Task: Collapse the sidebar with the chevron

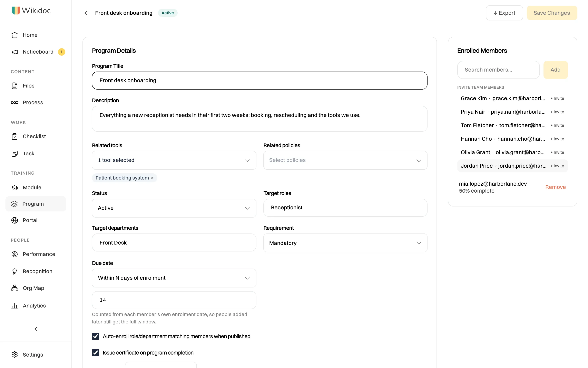Action: click(x=36, y=329)
